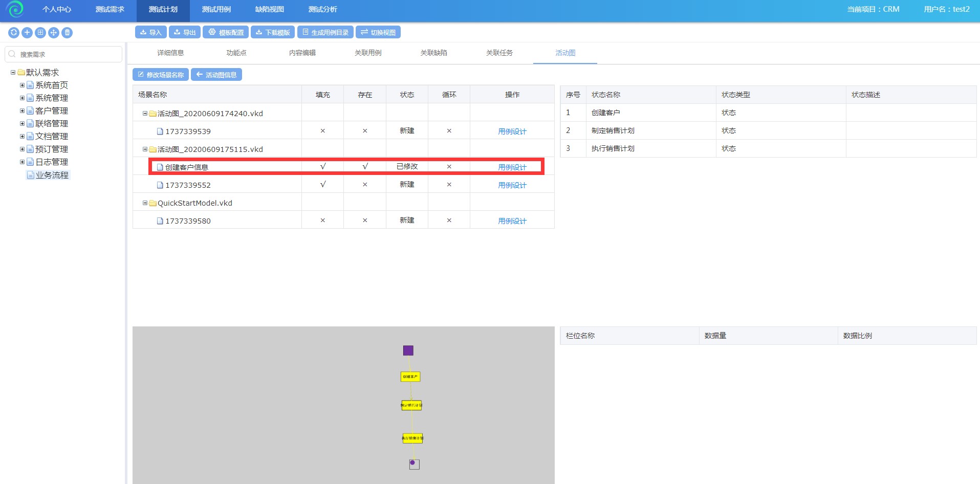
Task: Switch to the 关联缺陷 tab
Action: coord(433,53)
